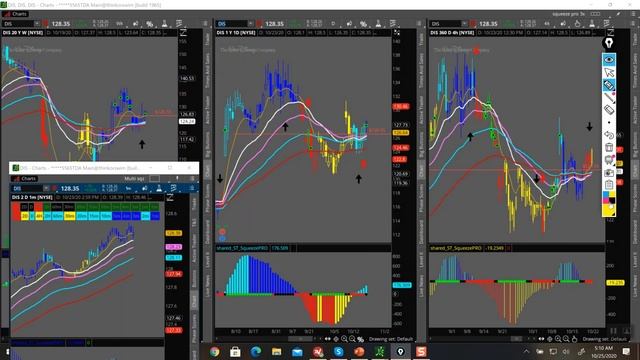The image size is (640, 360).
Task: Click zoom in magnifier below daily chart
Action: pos(344,339)
